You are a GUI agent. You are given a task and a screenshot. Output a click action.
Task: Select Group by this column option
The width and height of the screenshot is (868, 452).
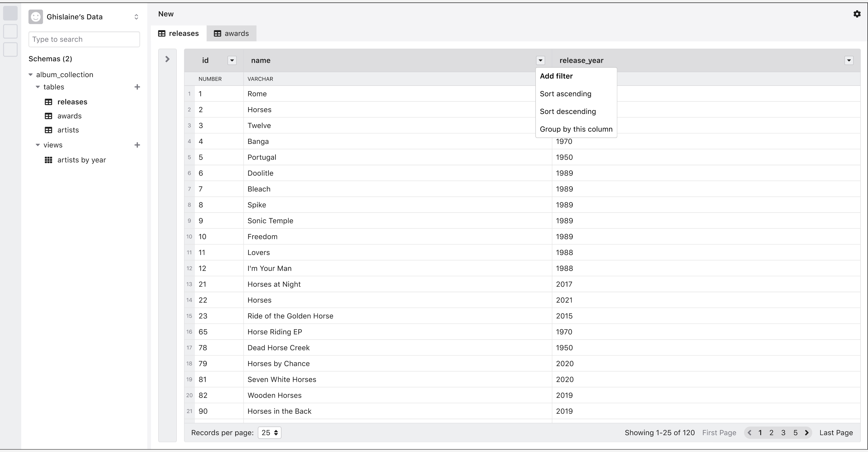pyautogui.click(x=576, y=130)
